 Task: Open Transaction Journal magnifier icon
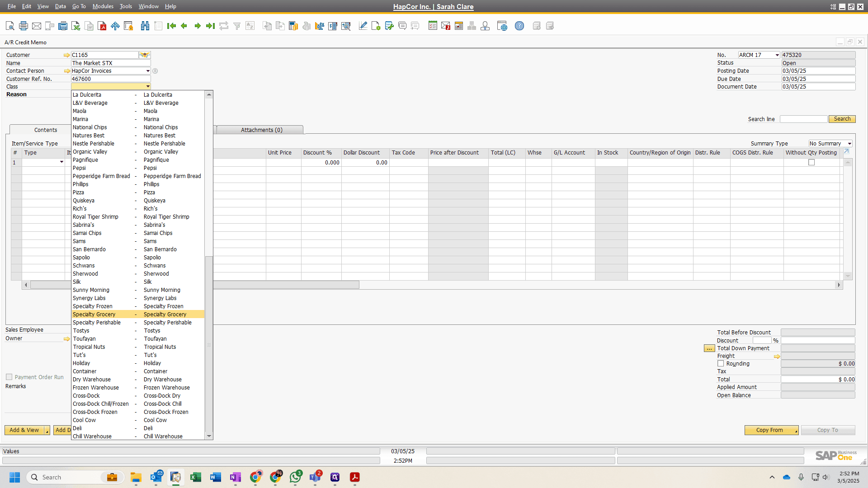(x=346, y=26)
